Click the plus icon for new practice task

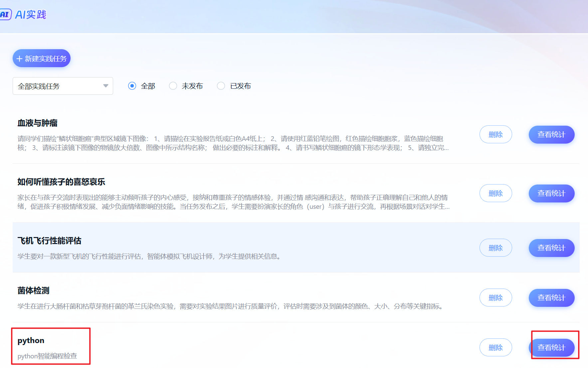19,59
